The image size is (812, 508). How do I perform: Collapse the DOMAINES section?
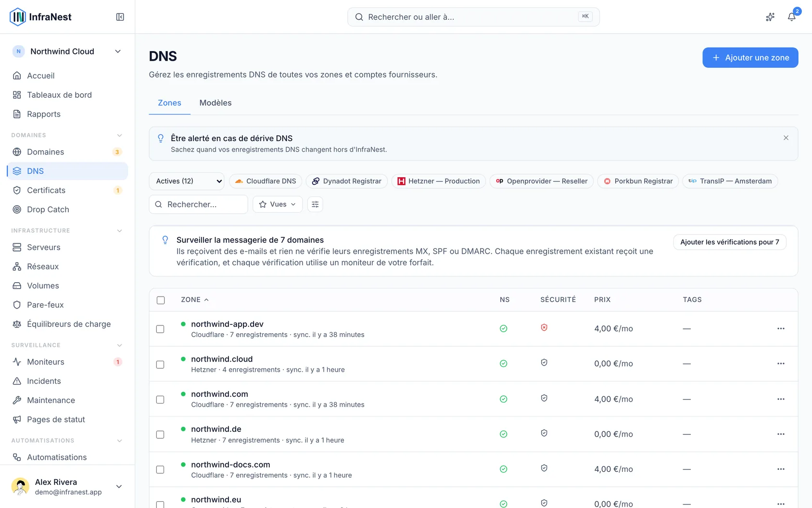pyautogui.click(x=119, y=135)
